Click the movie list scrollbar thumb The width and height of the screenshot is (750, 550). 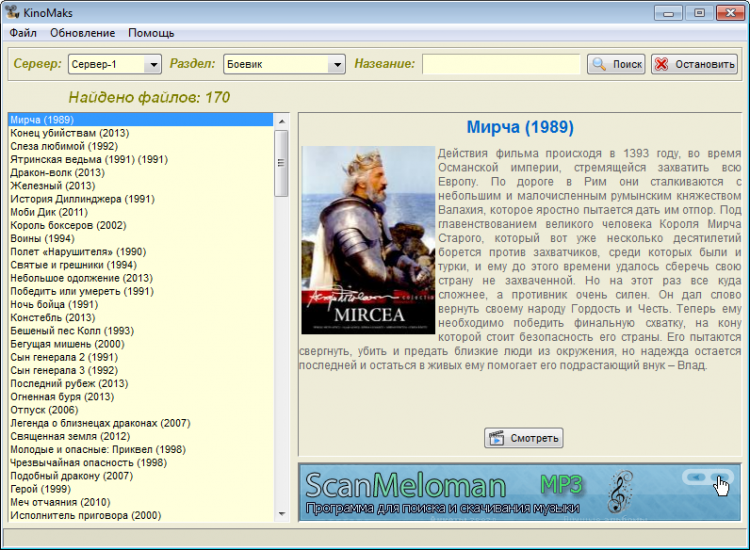tap(281, 163)
